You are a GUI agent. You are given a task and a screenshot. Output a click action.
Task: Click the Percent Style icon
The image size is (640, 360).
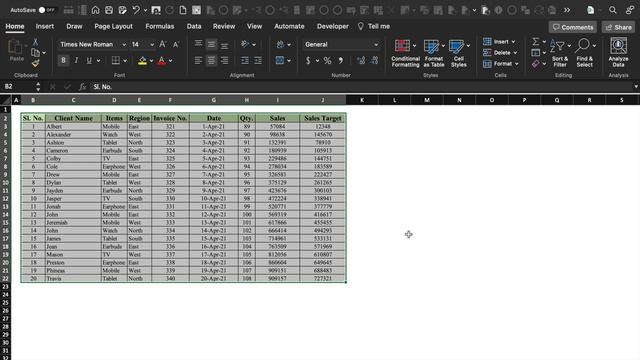(x=327, y=60)
